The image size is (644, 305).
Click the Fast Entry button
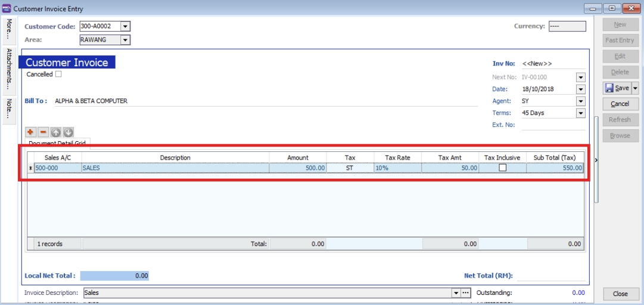coord(620,41)
